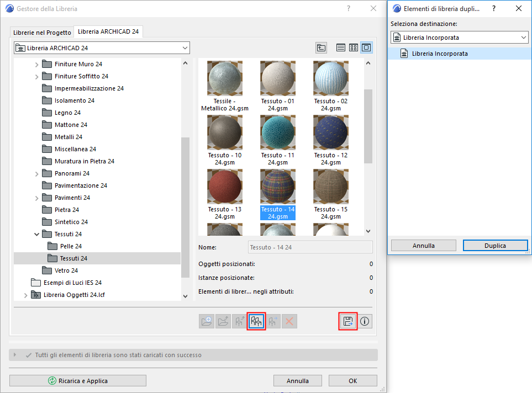Click the add library folder icon

206,321
